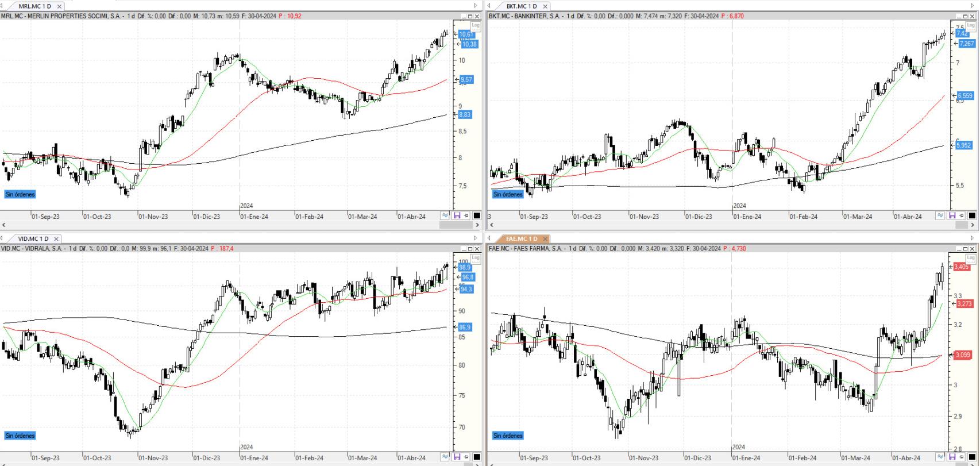Click the 6,559 price marker on the BKT.MC axis
The width and height of the screenshot is (980, 466).
pyautogui.click(x=965, y=96)
